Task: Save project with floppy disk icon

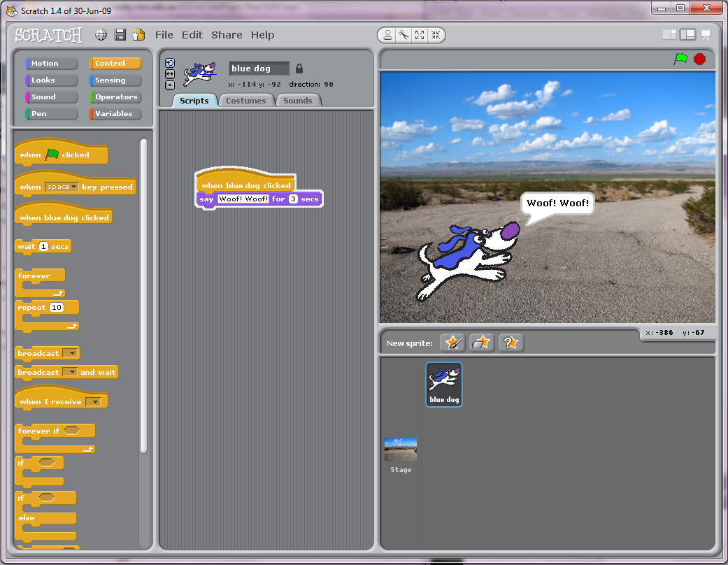Action: coord(120,35)
